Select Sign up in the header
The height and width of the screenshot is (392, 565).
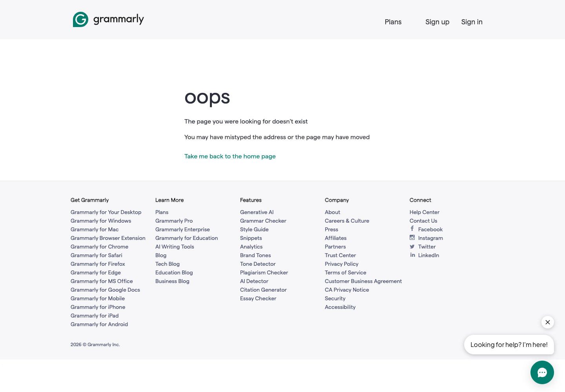point(437,22)
